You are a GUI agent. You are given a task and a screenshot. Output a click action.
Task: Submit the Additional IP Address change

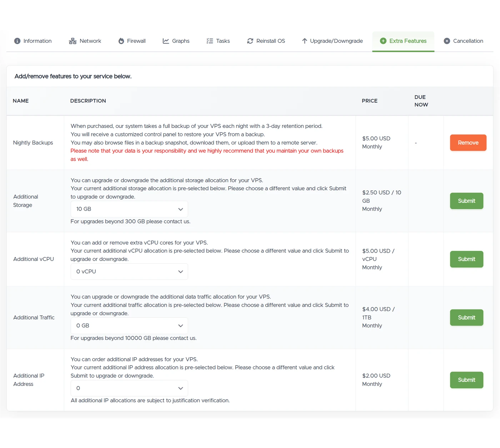tap(466, 380)
